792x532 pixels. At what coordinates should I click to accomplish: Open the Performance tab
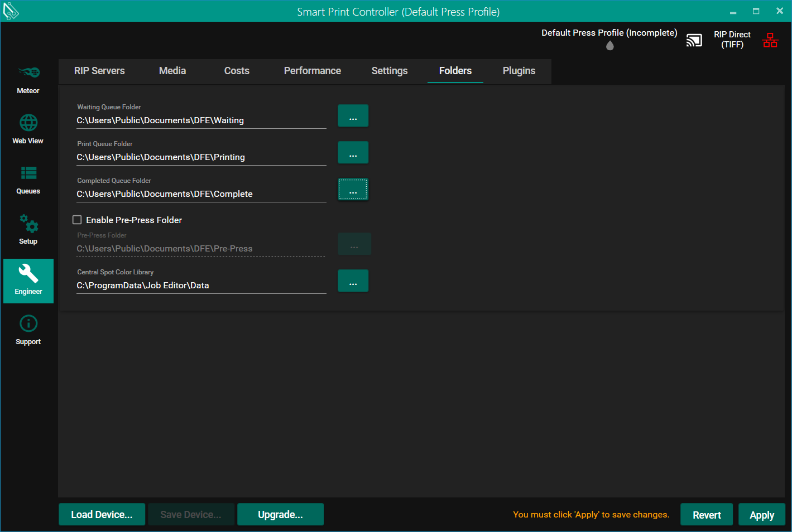click(312, 71)
